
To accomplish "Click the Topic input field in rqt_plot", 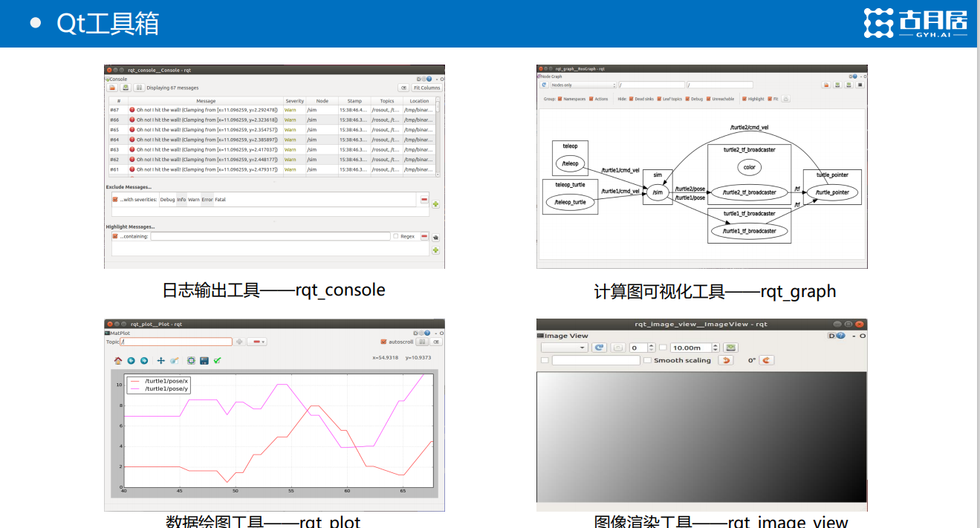I will [176, 342].
